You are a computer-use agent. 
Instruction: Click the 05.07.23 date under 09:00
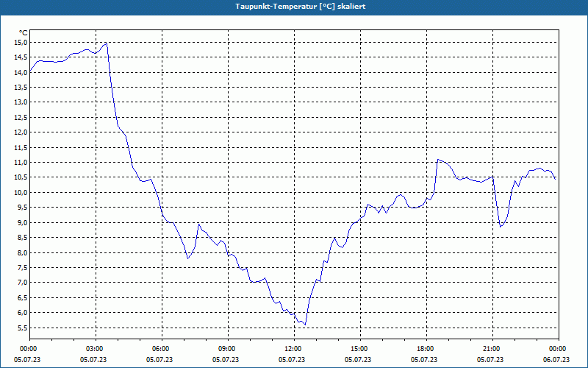pos(226,360)
